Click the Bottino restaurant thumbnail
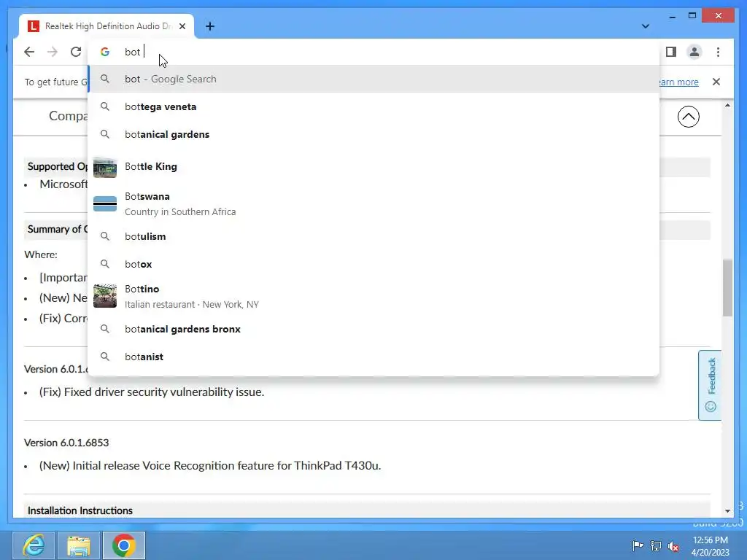This screenshot has height=560, width=747. click(x=105, y=296)
